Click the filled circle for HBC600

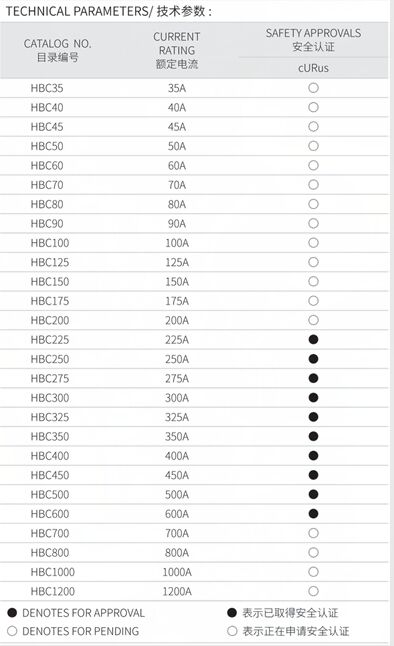(313, 514)
